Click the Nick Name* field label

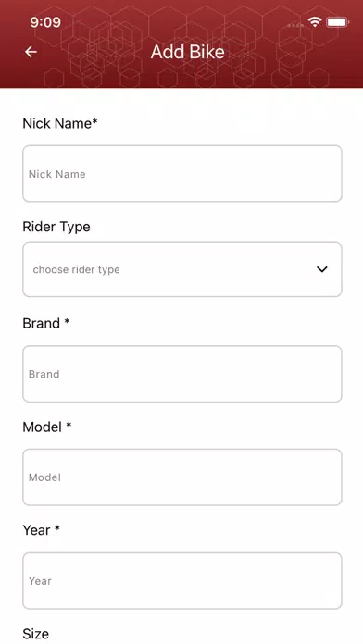pyautogui.click(x=60, y=123)
